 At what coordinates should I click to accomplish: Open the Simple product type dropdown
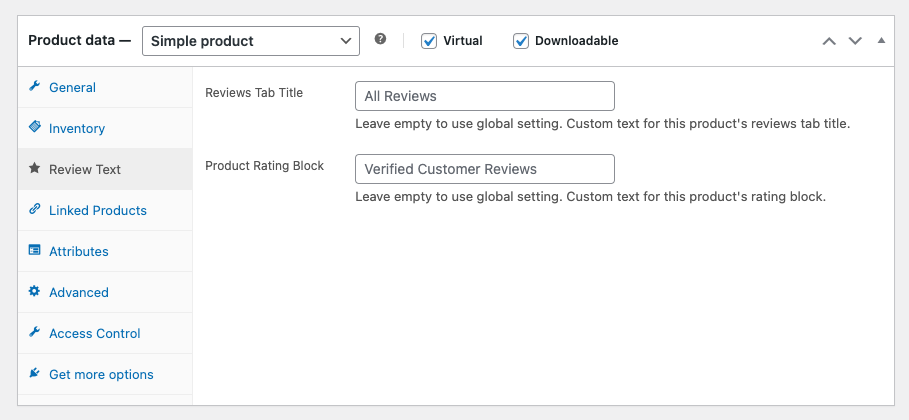tap(250, 41)
